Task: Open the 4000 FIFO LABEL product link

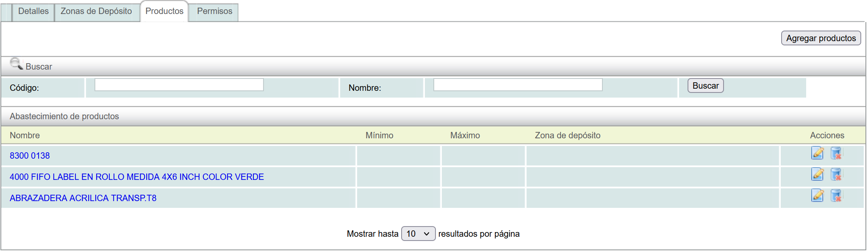Action: [x=136, y=177]
